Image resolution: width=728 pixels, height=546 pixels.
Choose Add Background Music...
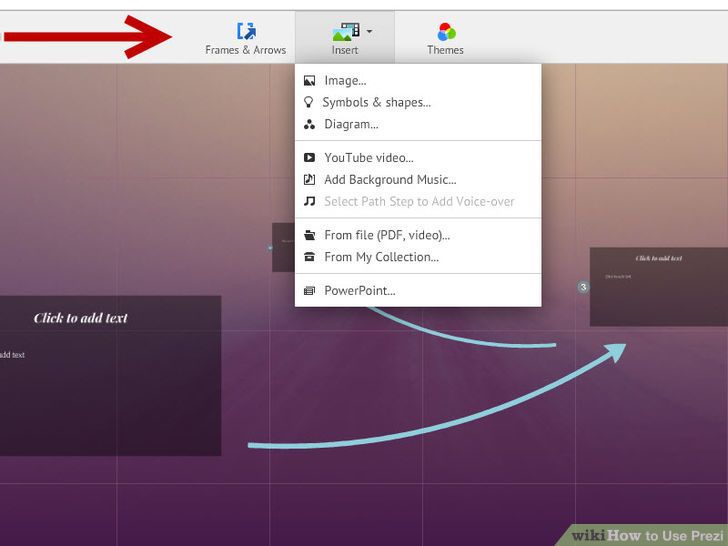pos(390,180)
